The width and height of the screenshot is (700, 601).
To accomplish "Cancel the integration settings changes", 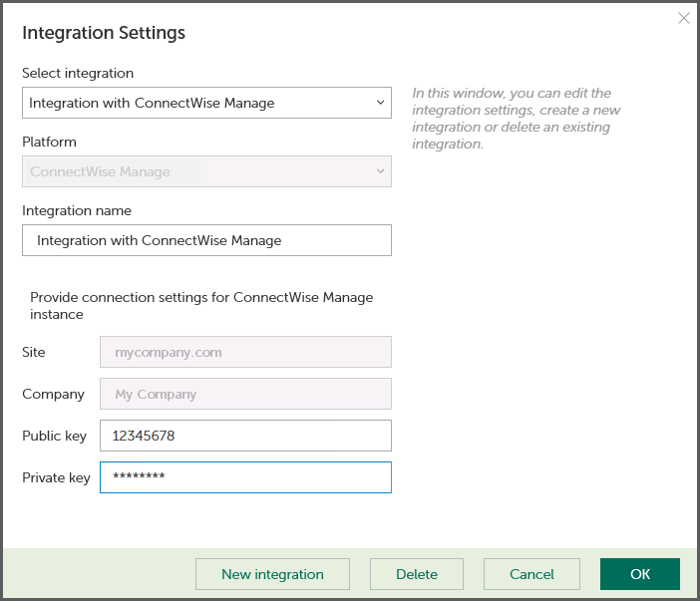I will (x=531, y=574).
